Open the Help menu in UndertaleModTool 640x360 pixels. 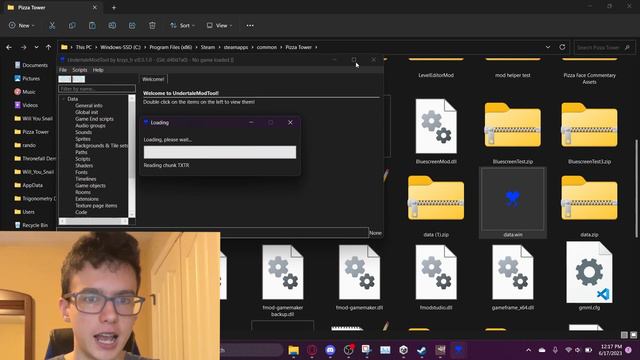click(98, 70)
